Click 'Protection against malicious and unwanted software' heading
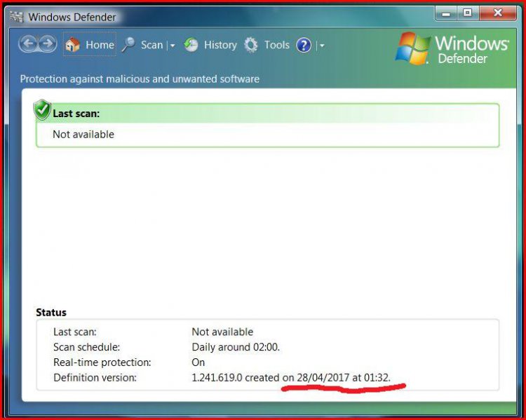The height and width of the screenshot is (420, 526). click(140, 79)
